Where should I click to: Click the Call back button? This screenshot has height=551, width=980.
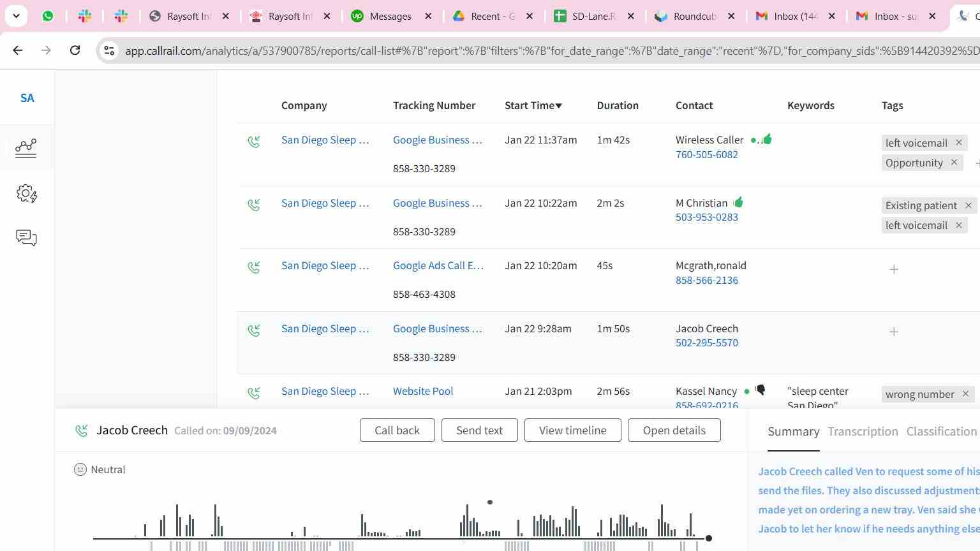tap(397, 430)
